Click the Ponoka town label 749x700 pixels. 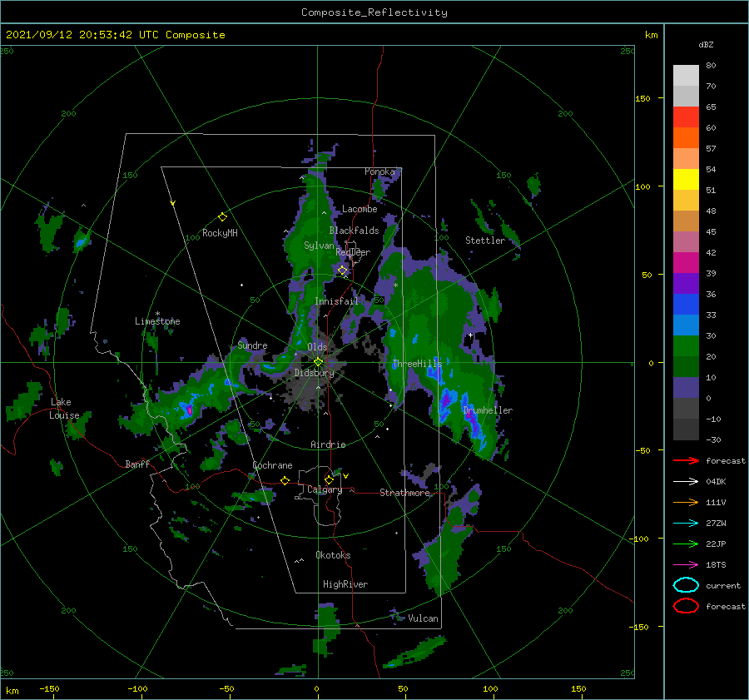click(379, 171)
